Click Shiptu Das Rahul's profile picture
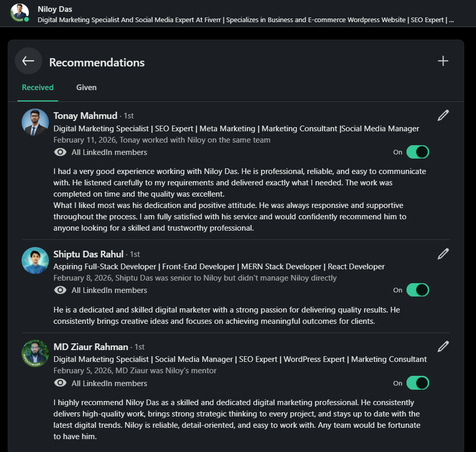This screenshot has width=476, height=452. tap(35, 260)
